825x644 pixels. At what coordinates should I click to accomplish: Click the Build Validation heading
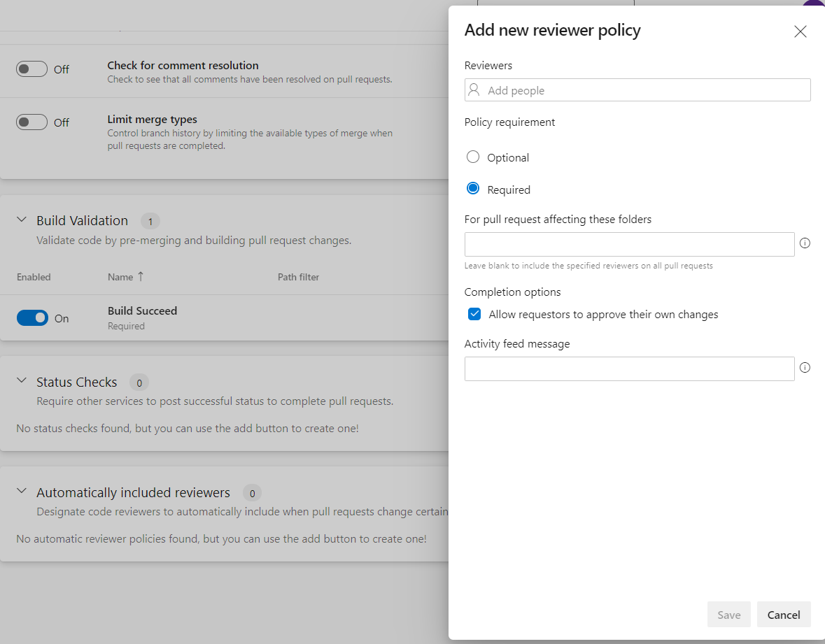(x=82, y=221)
